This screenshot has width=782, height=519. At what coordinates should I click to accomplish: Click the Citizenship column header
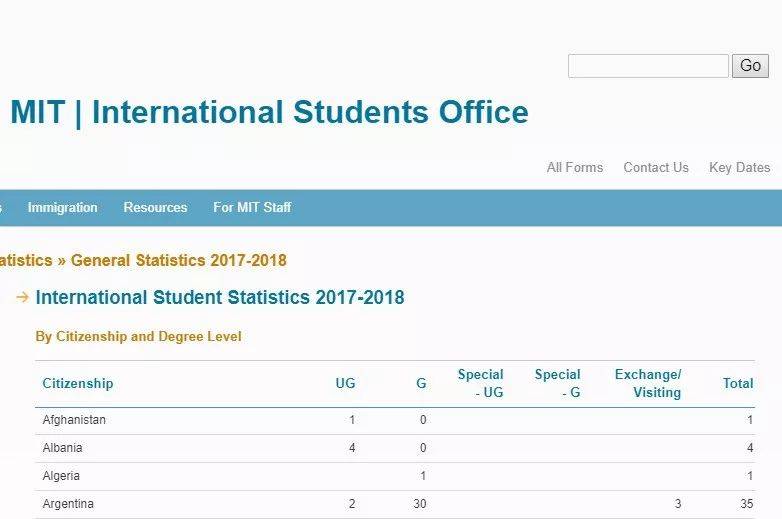point(78,383)
